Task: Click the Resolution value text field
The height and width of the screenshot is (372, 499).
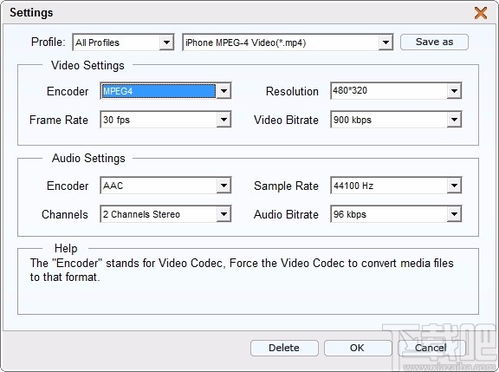Action: (389, 91)
